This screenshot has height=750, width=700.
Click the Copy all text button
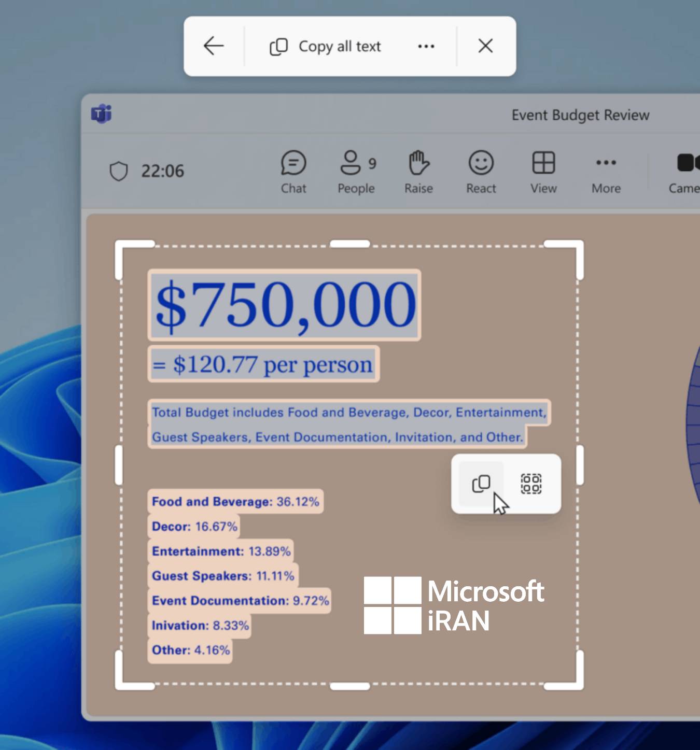coord(325,46)
